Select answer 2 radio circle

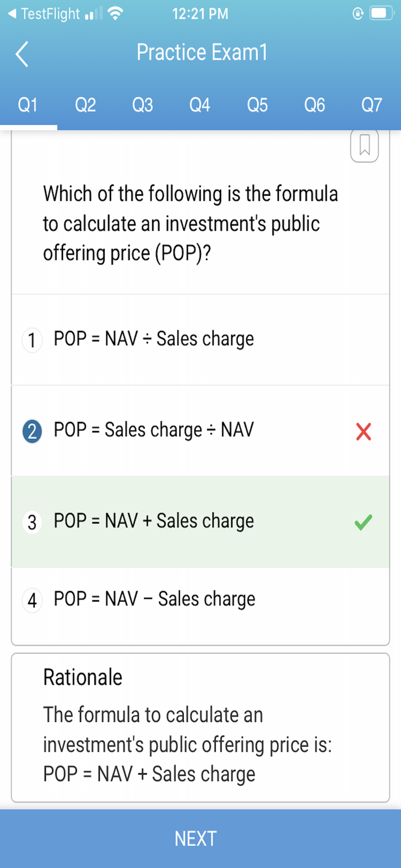32,431
